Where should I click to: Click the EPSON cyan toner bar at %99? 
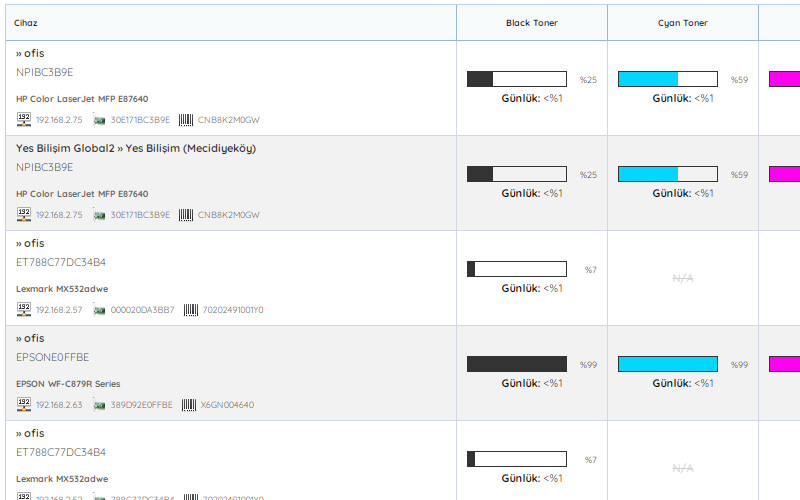point(667,364)
